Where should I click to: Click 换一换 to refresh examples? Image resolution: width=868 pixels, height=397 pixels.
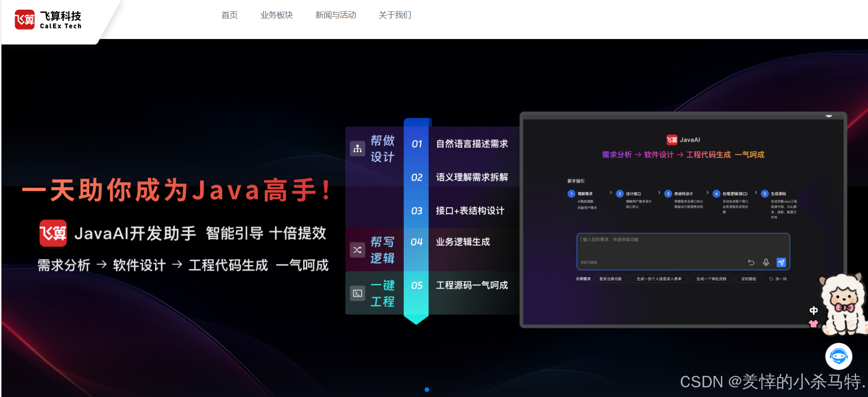tap(778, 279)
